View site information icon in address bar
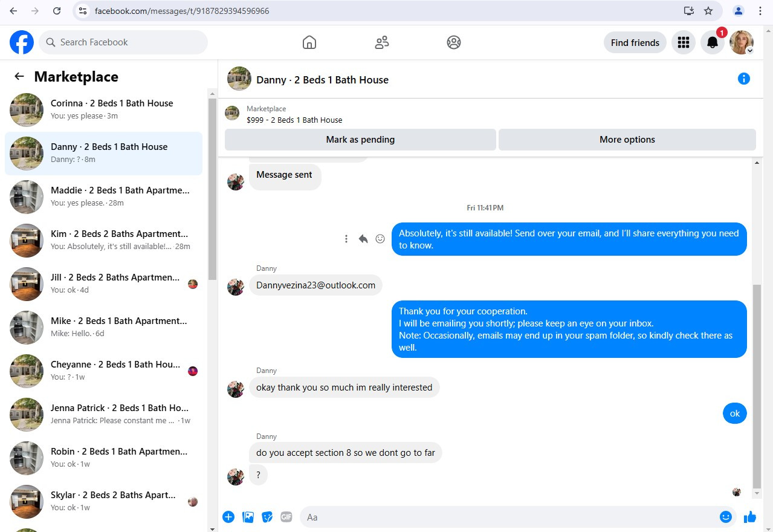The width and height of the screenshot is (773, 532). [83, 11]
